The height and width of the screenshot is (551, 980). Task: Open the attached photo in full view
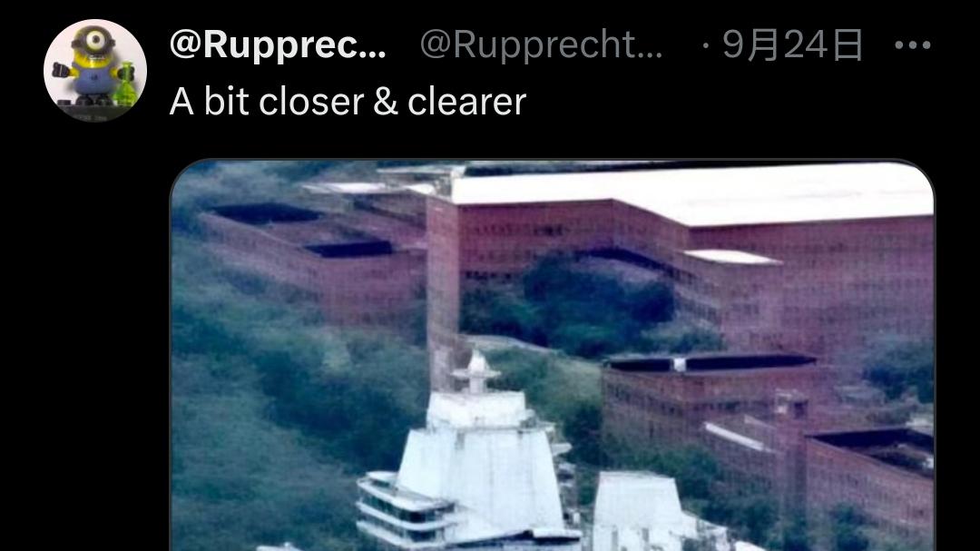point(553,355)
